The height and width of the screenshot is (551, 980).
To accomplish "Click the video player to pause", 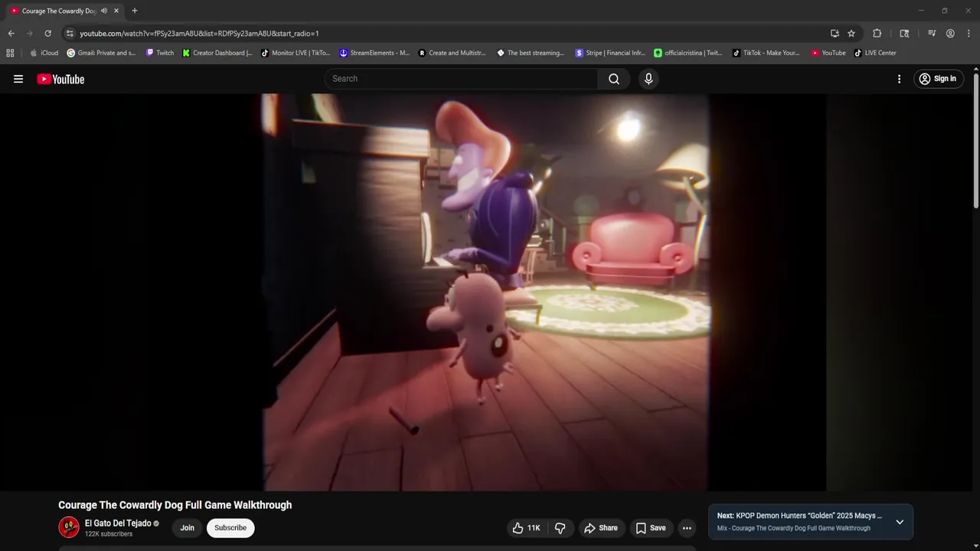I will pyautogui.click(x=487, y=292).
